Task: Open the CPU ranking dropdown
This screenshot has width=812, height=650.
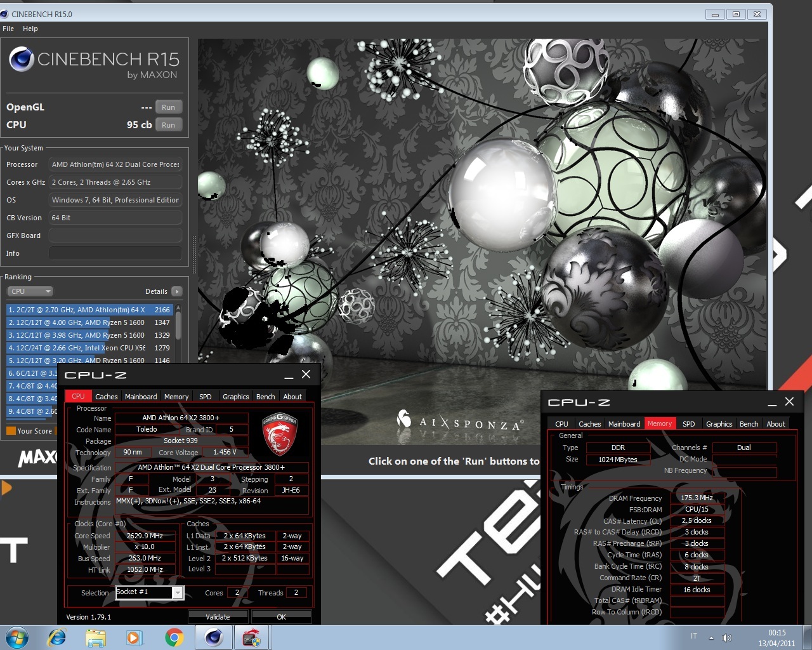Action: pyautogui.click(x=30, y=291)
